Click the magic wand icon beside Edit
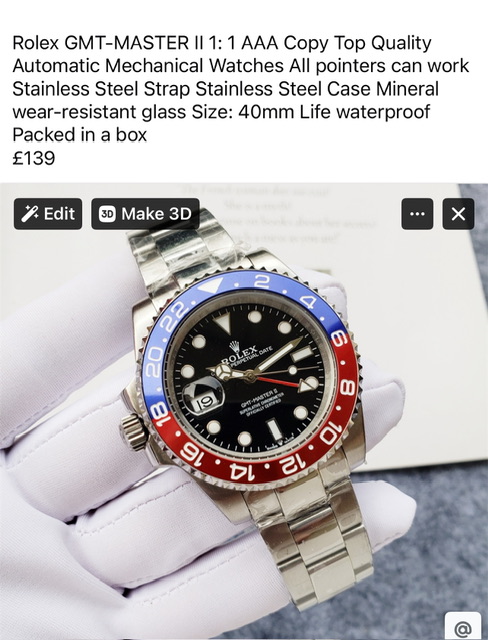 click(x=29, y=214)
